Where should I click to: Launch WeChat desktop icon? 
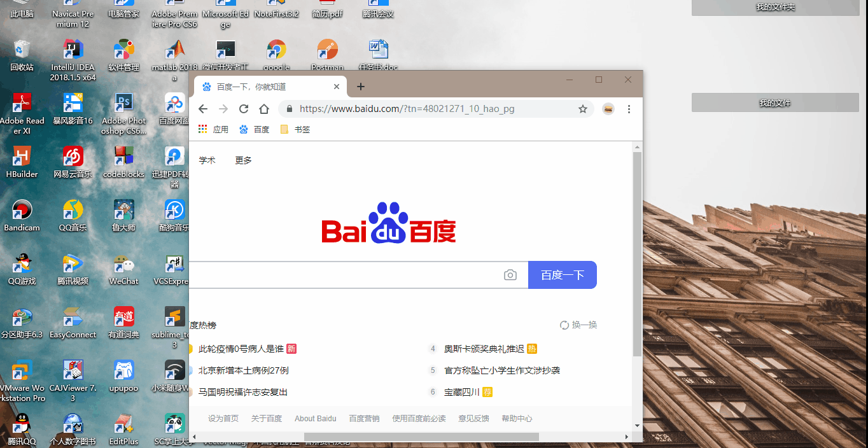click(x=123, y=269)
